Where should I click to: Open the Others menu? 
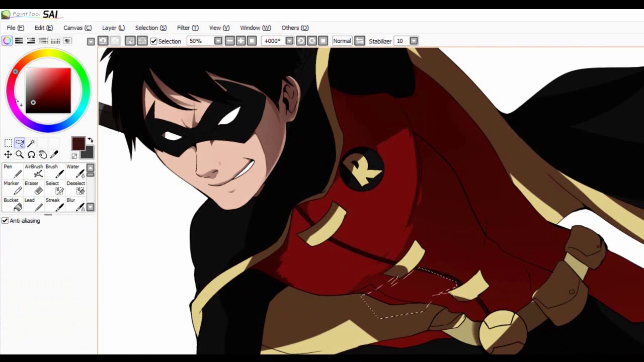[x=295, y=28]
